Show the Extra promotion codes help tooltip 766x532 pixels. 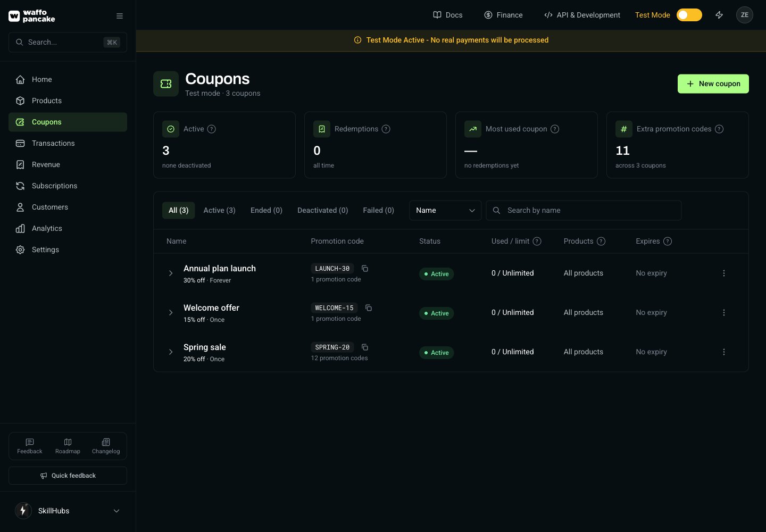coord(719,129)
